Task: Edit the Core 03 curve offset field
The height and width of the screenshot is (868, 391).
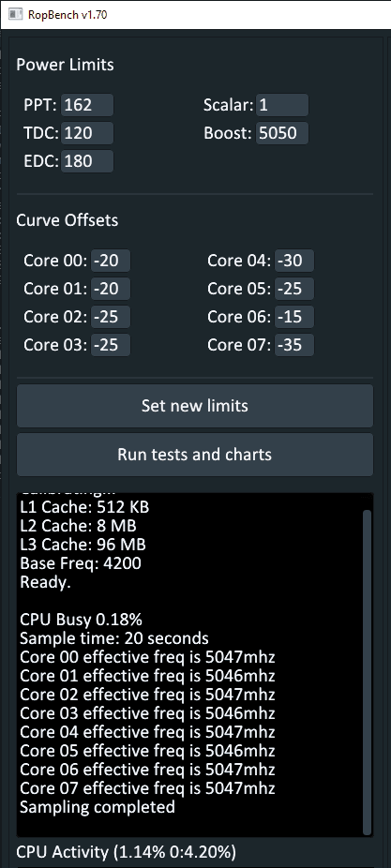Action: 111,346
